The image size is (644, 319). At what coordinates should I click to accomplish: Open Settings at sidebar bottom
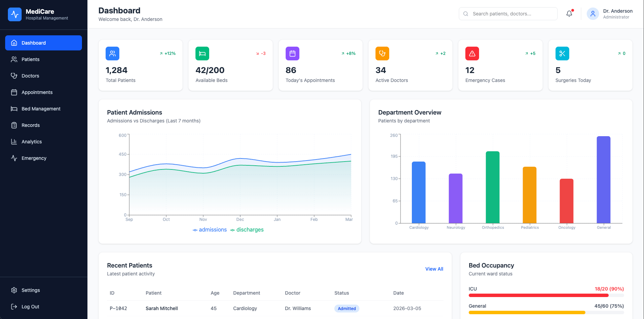pyautogui.click(x=44, y=290)
